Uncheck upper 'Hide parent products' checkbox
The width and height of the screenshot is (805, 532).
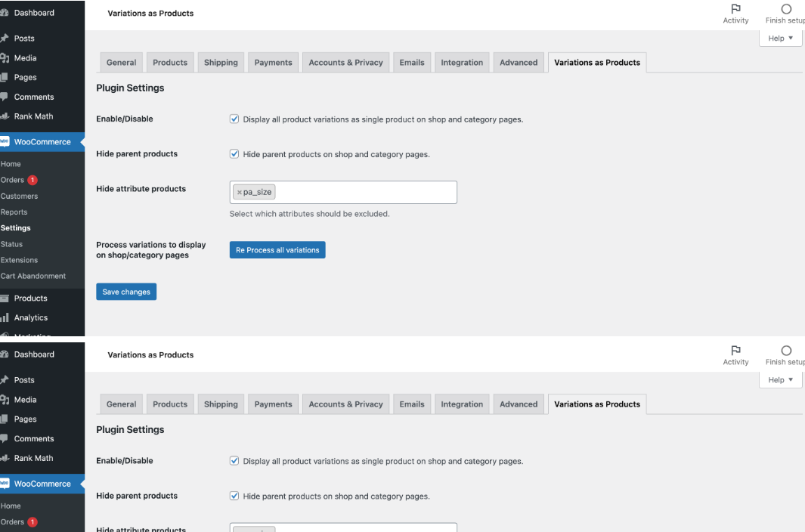234,154
